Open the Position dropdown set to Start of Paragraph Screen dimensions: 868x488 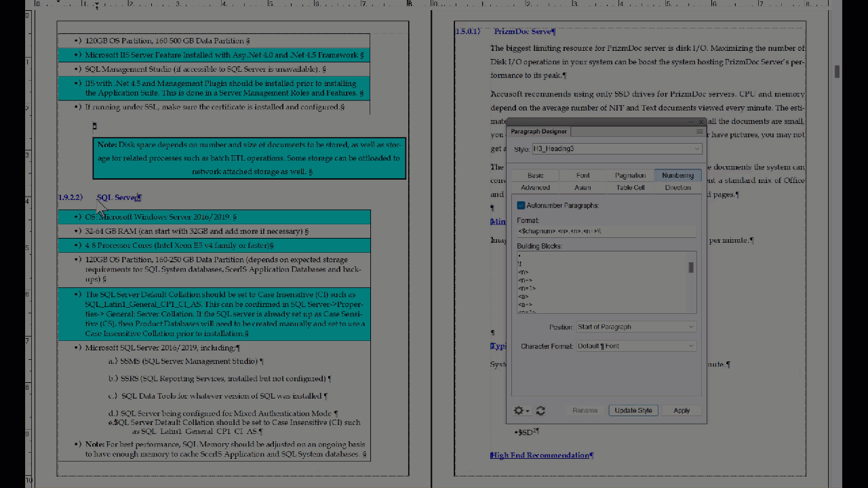(636, 327)
